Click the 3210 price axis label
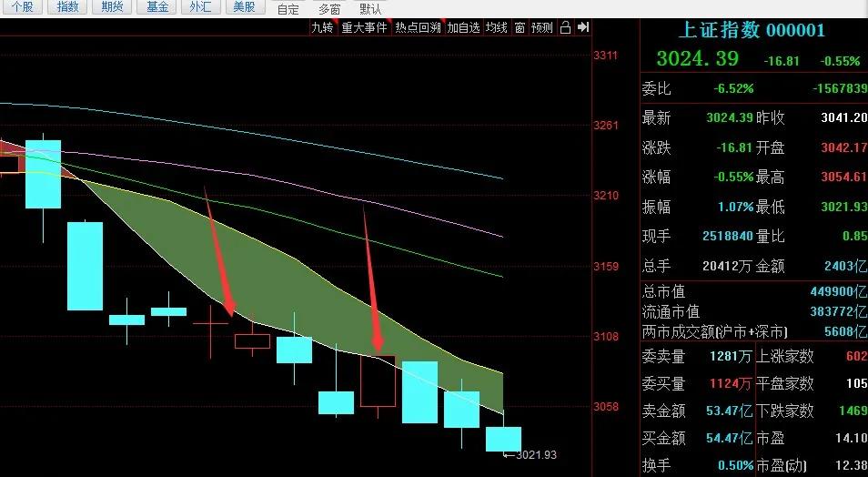868x477 pixels. click(605, 196)
